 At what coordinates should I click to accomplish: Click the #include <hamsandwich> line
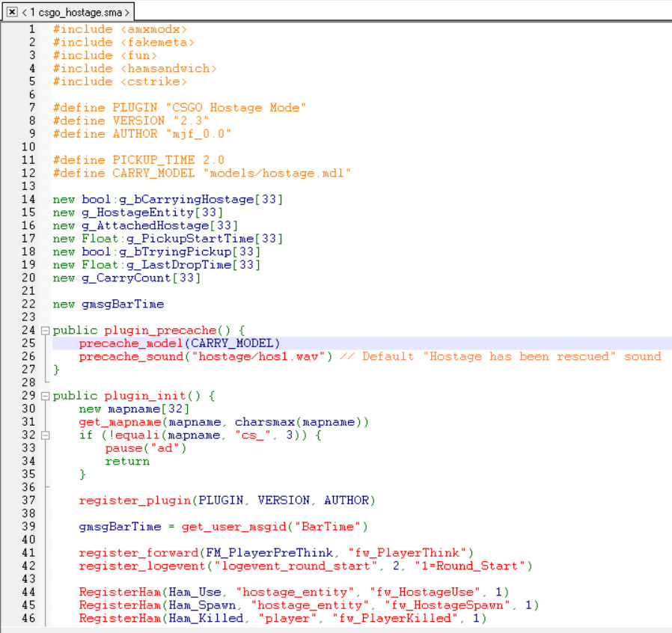coord(135,68)
